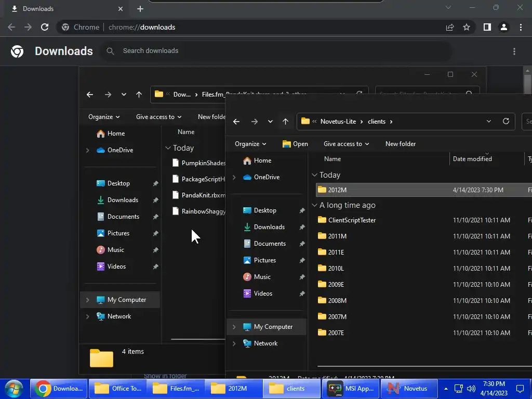Open Documents in clients window sidebar
This screenshot has width=532, height=399.
[x=264, y=244]
